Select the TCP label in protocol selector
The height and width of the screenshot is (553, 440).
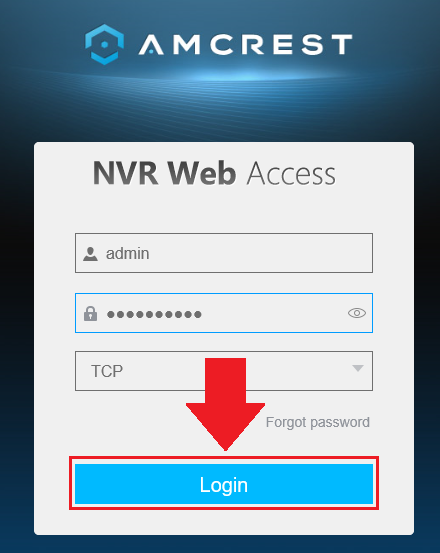pyautogui.click(x=107, y=371)
